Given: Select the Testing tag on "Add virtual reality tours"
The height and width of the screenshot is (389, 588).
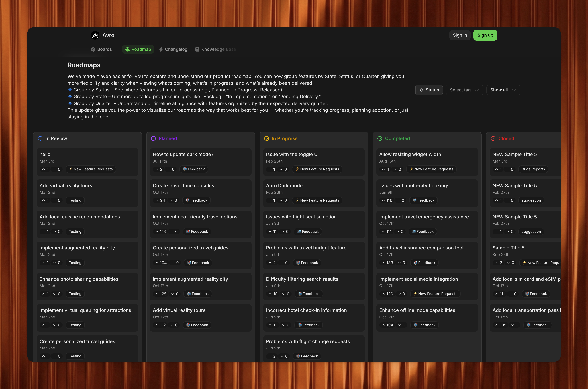Looking at the screenshot, I should 75,200.
